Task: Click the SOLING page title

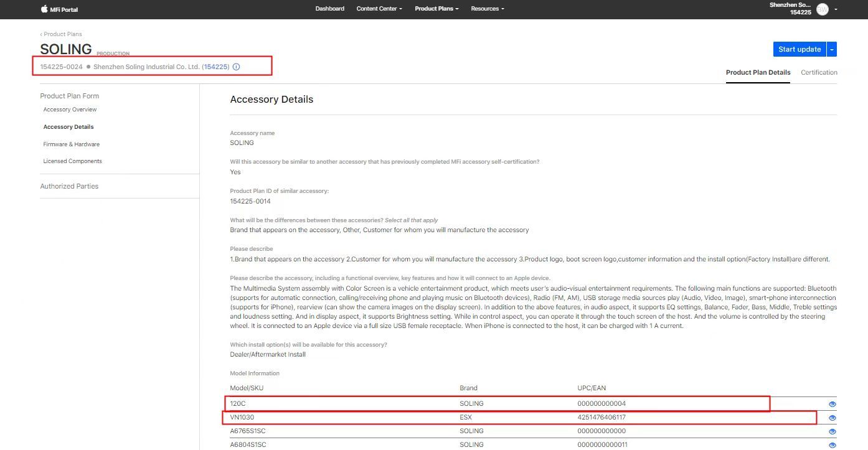Action: 66,49
